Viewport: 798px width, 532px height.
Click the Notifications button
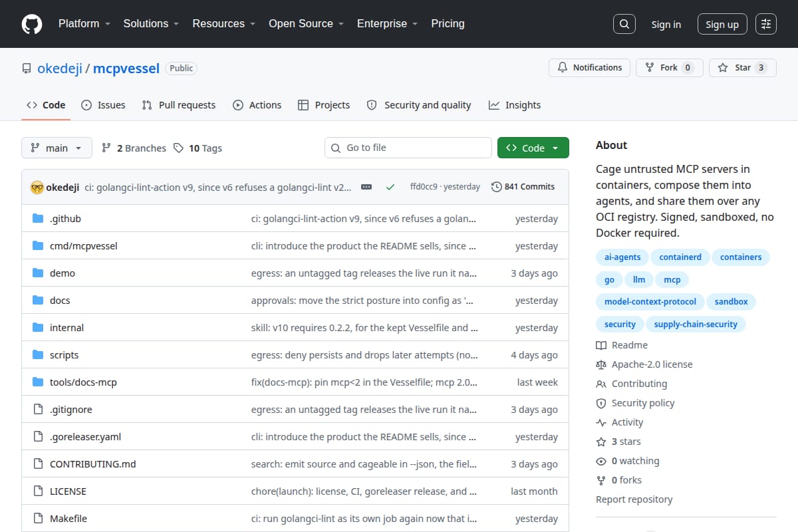[589, 68]
